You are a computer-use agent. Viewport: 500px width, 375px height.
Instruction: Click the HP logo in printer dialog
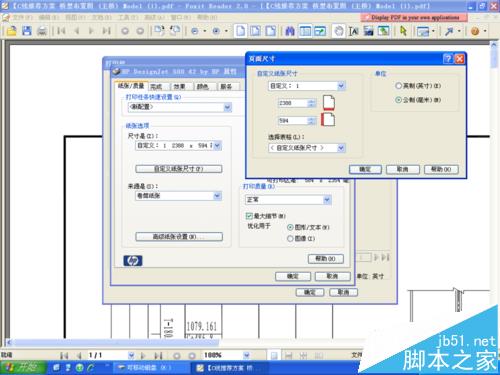coord(133,261)
